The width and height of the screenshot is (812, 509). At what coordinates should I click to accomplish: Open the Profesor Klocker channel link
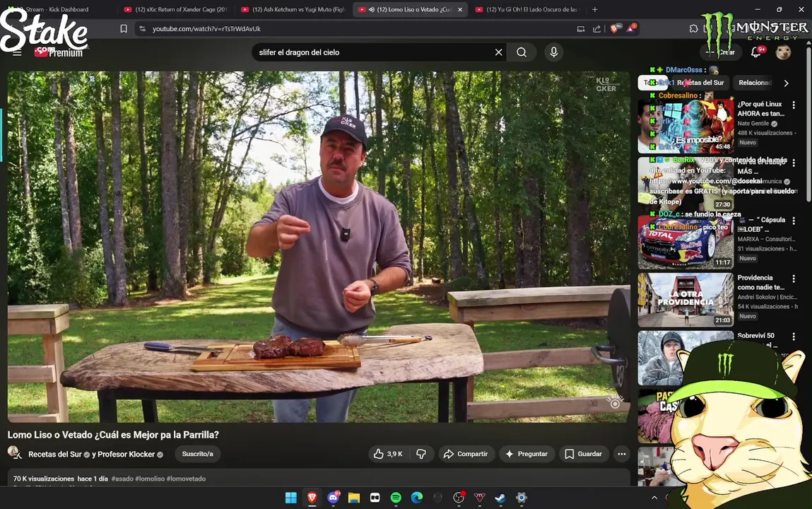coord(126,454)
